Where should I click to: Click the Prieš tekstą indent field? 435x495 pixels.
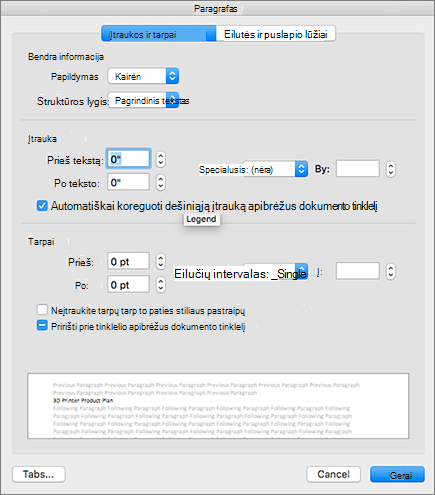pos(128,159)
